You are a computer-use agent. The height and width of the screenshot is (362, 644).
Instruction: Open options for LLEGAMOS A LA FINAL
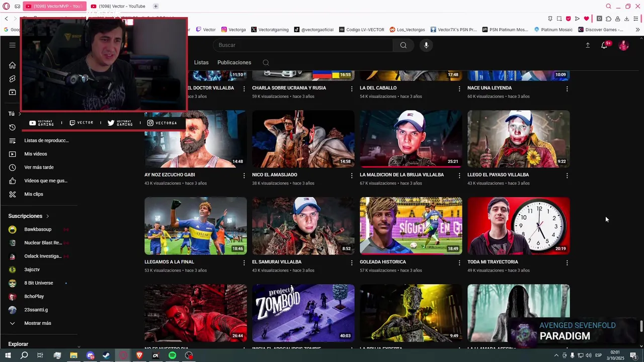[244, 262]
